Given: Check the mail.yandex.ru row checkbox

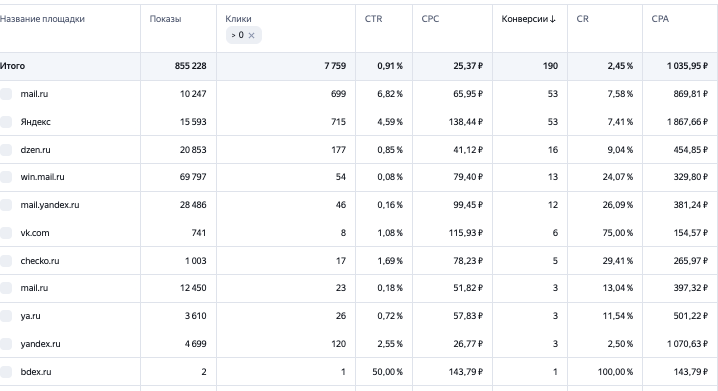Looking at the screenshot, I should 6,205.
